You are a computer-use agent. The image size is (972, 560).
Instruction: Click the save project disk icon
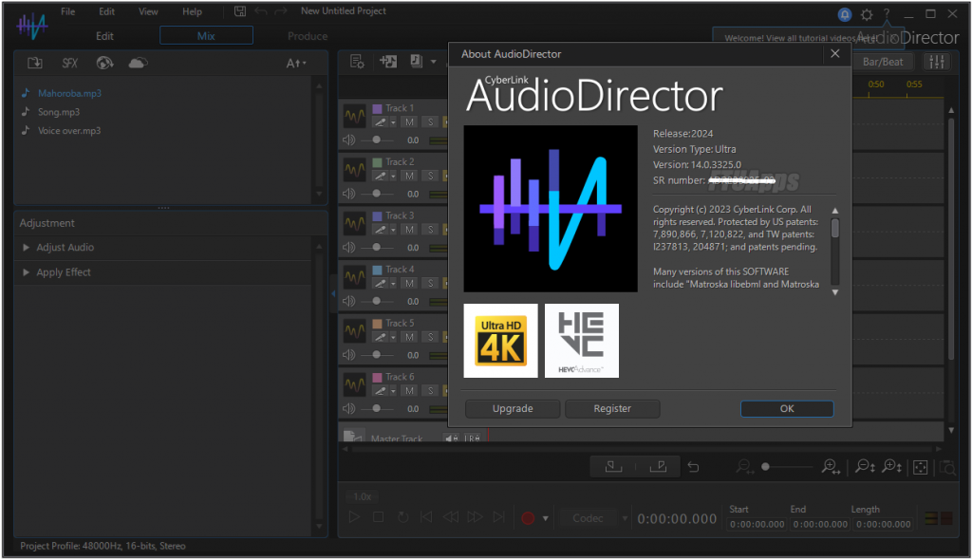point(240,11)
